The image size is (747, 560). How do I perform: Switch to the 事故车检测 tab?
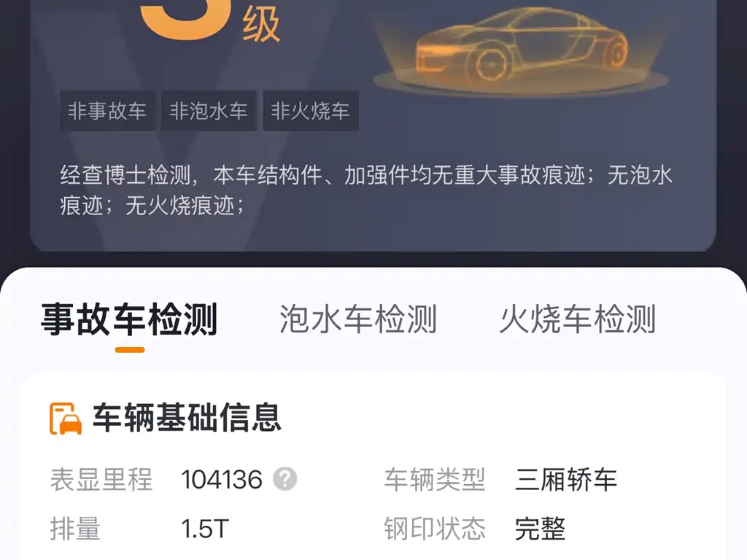pyautogui.click(x=130, y=319)
